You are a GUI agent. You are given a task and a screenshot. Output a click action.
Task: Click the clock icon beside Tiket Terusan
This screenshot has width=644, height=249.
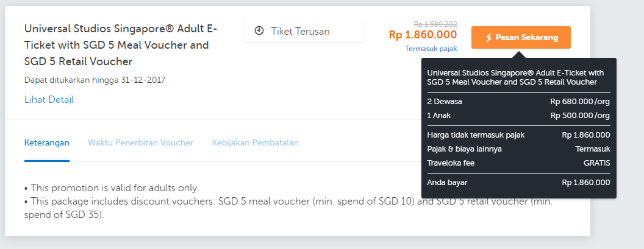pyautogui.click(x=259, y=31)
